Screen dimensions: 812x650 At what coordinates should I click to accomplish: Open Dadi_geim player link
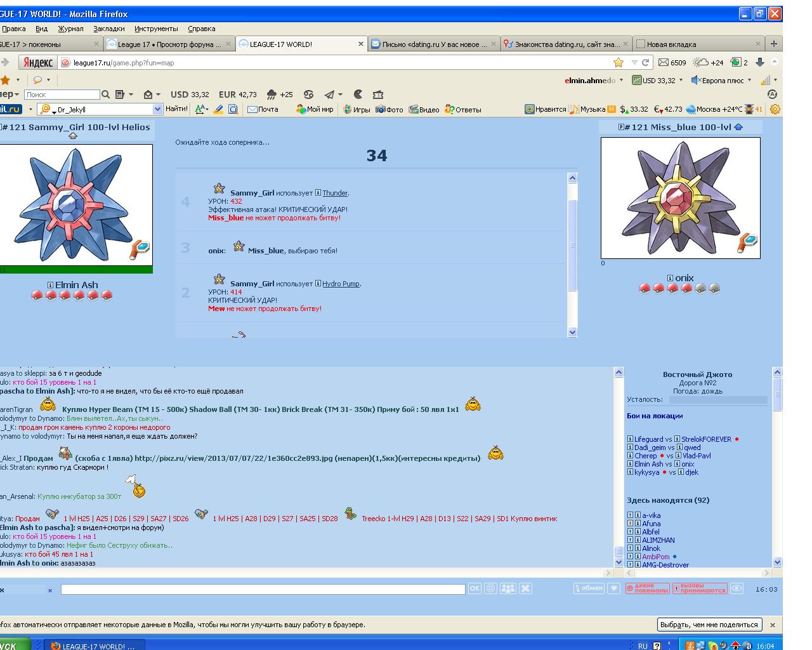click(x=650, y=448)
